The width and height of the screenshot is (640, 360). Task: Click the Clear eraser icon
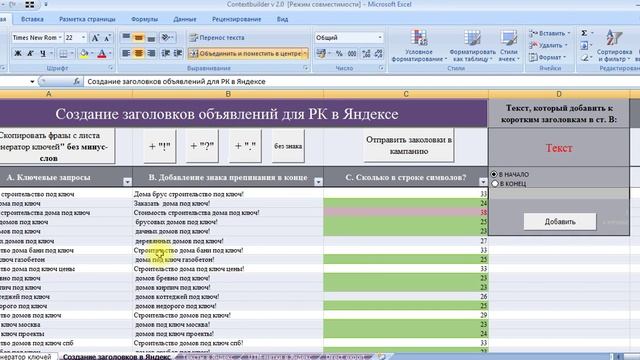click(584, 58)
